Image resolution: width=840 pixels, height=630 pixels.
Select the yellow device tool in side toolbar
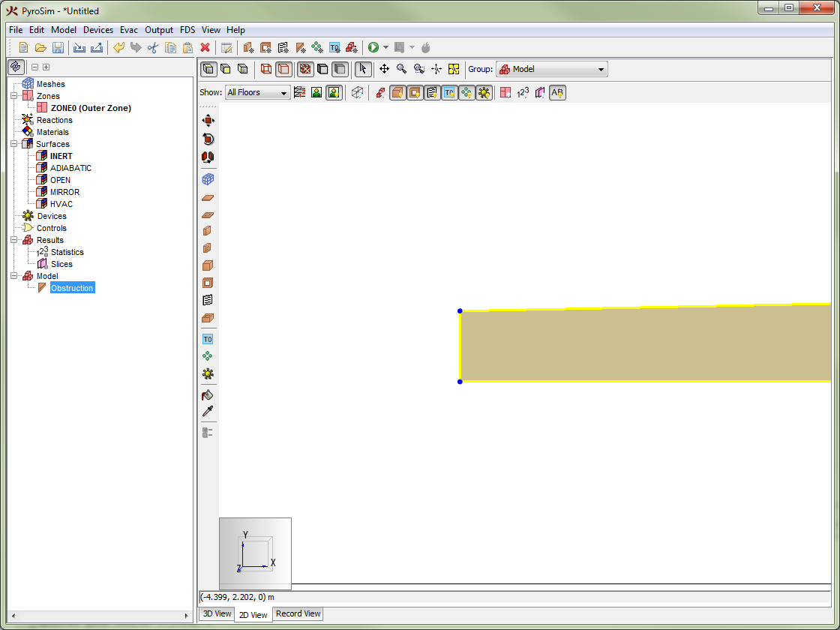[x=208, y=373]
